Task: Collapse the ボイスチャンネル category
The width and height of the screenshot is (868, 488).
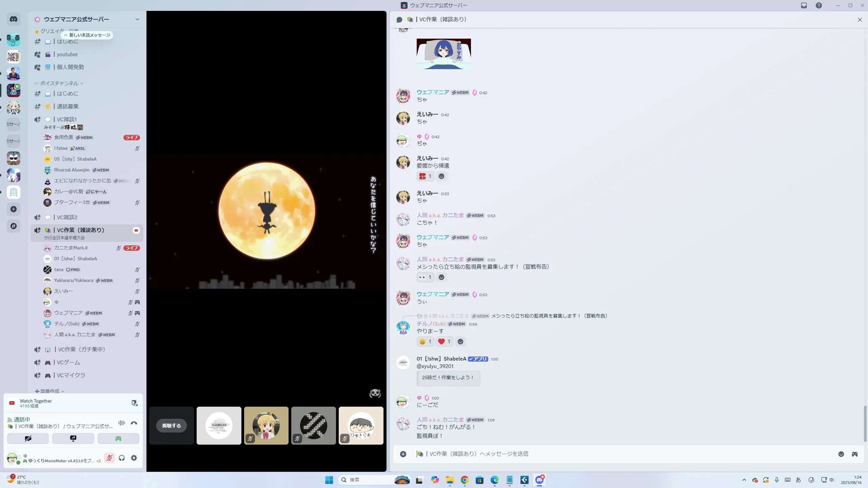Action: pos(59,83)
